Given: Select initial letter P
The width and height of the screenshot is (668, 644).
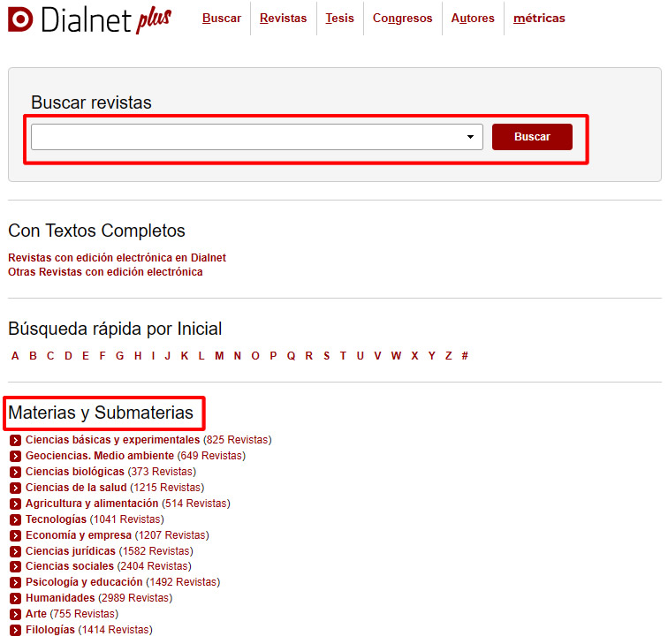Looking at the screenshot, I should tap(273, 356).
